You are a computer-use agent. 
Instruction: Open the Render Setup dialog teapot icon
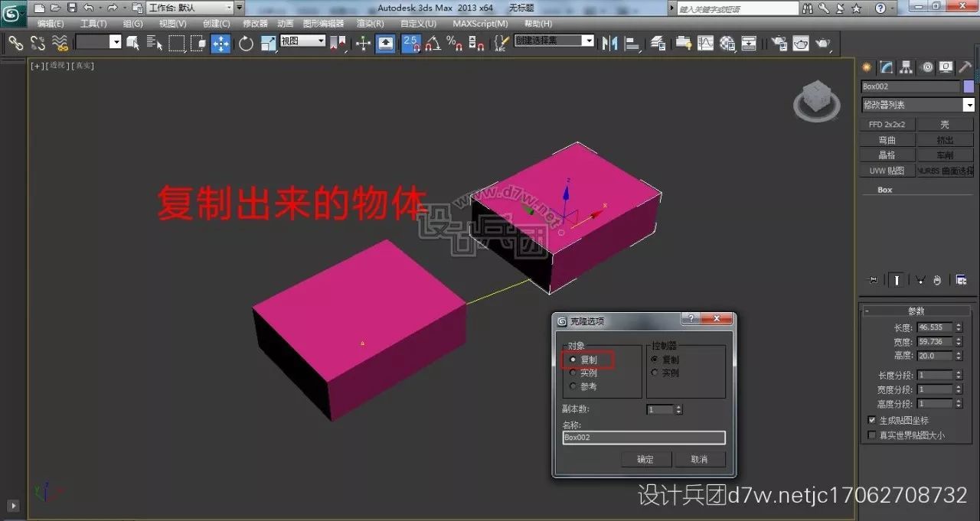click(x=779, y=43)
